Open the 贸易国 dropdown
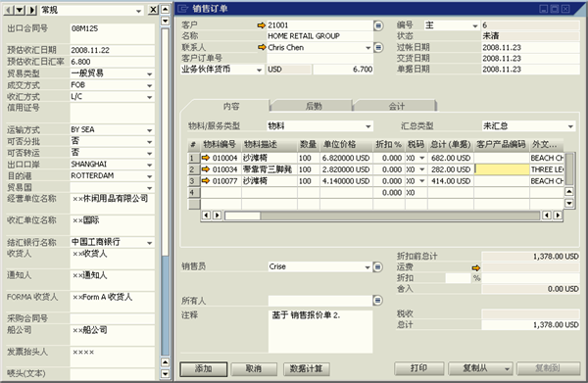Viewport: 588px width, 383px height. click(x=150, y=188)
